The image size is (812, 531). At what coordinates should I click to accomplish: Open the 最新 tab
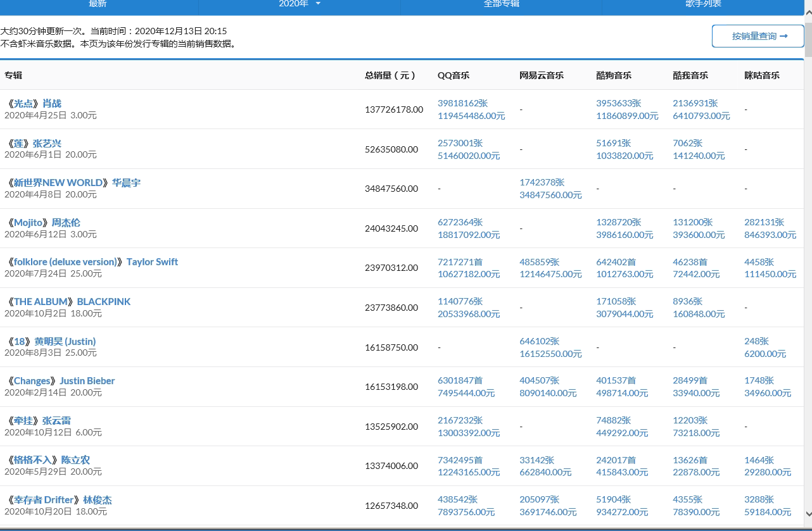pyautogui.click(x=99, y=5)
